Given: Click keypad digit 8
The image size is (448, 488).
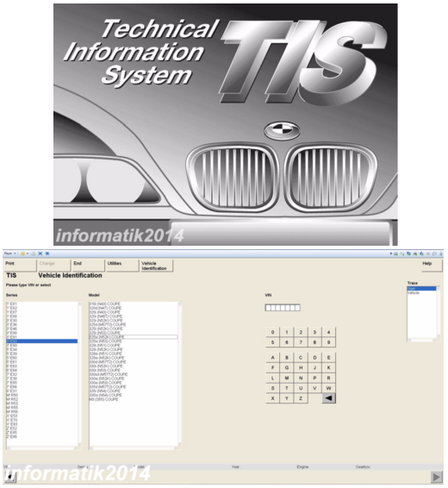Looking at the screenshot, I should (x=314, y=342).
